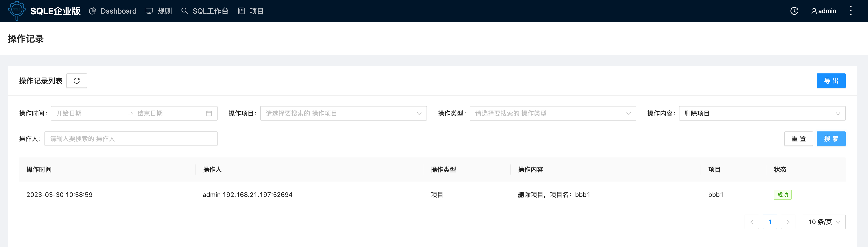Click the 搜索 button
The image size is (868, 247).
(x=831, y=139)
